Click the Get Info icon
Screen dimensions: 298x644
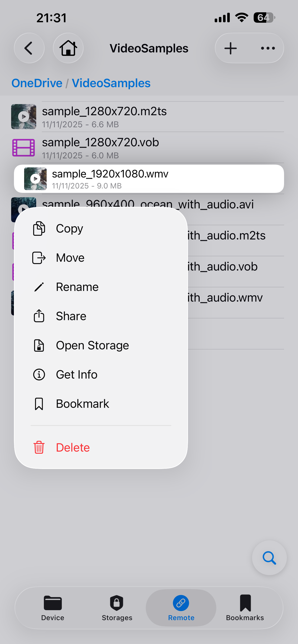point(39,374)
